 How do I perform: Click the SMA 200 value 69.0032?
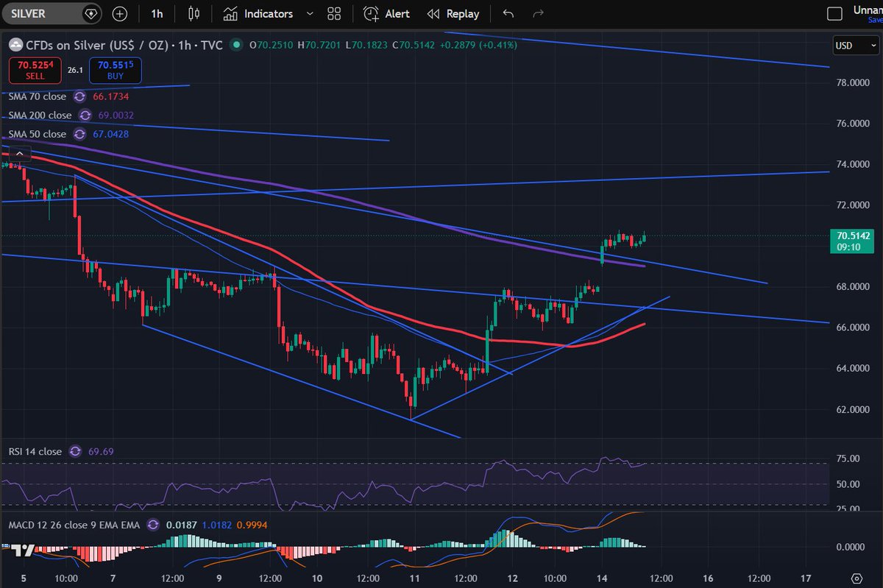tap(116, 116)
